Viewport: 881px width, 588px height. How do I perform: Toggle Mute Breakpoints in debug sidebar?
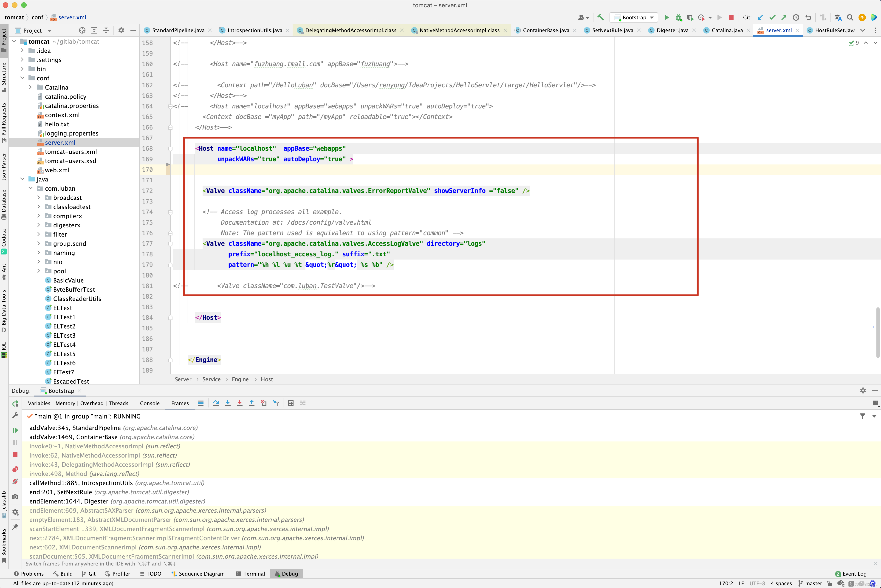coord(15,481)
